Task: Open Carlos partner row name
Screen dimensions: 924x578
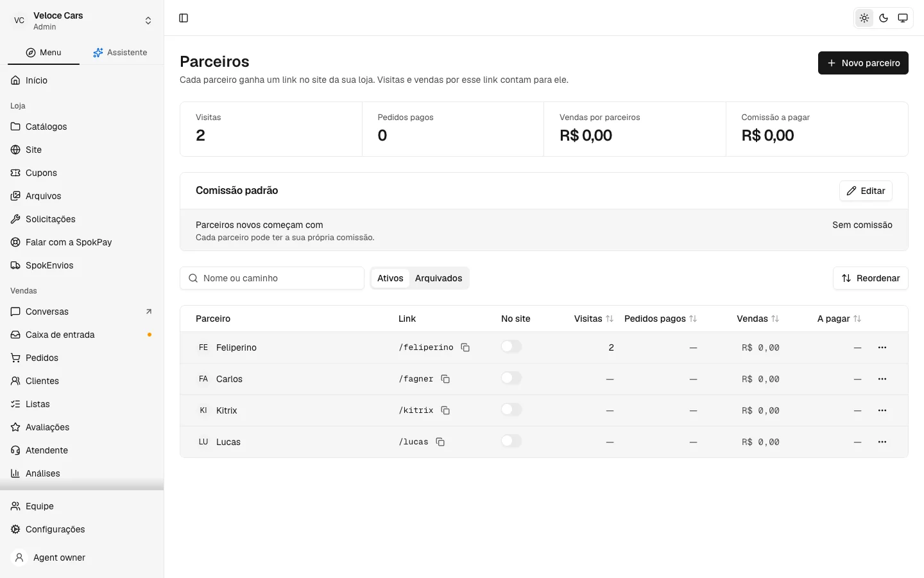Action: [229, 379]
